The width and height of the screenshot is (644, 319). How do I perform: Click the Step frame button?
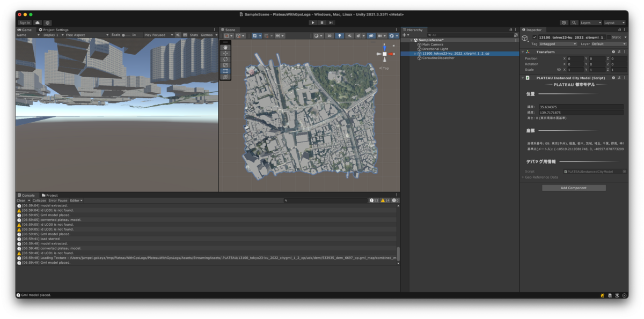point(331,23)
